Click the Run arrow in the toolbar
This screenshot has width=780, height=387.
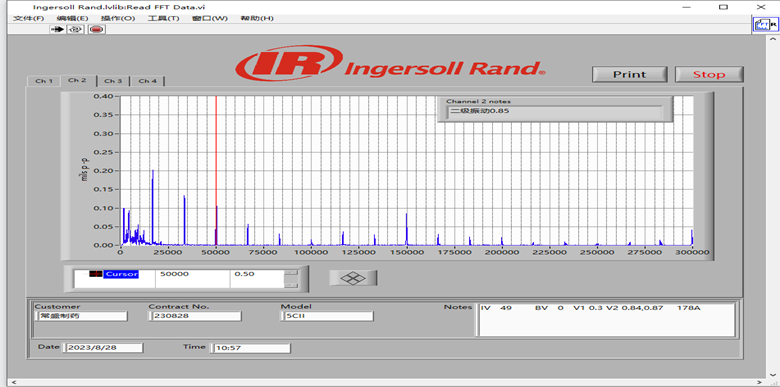[x=57, y=29]
